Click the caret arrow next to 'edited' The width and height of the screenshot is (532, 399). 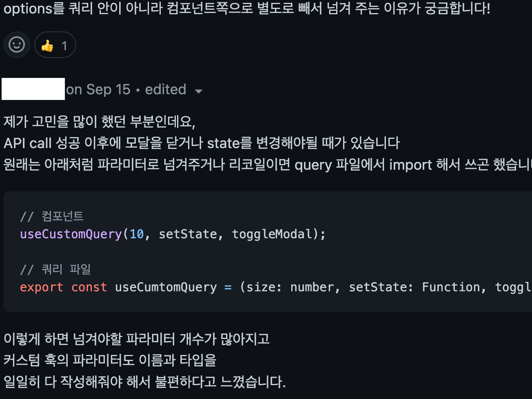tap(199, 91)
